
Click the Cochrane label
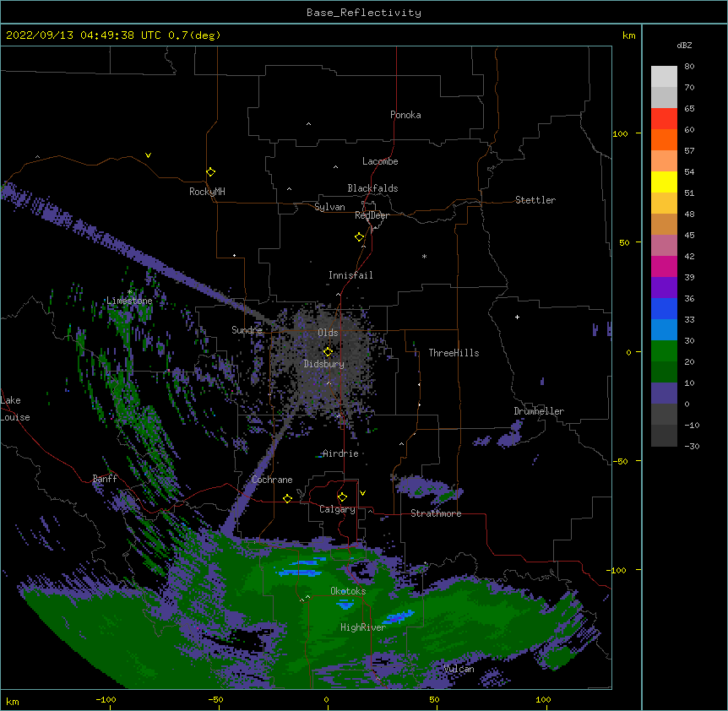(x=272, y=480)
